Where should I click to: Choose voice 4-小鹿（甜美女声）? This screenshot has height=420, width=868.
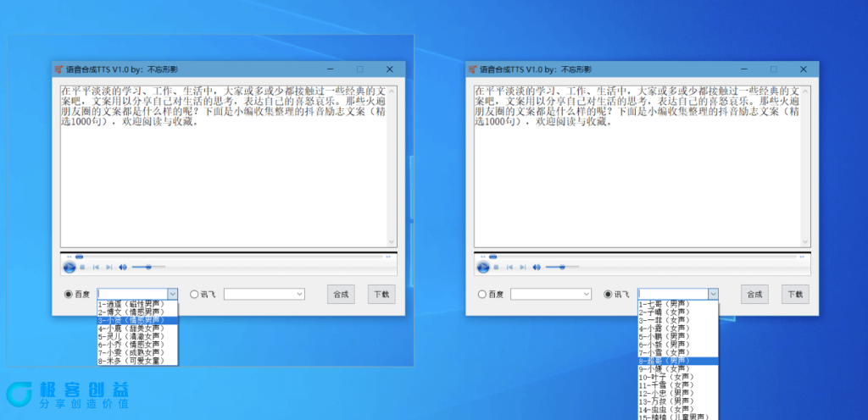[x=137, y=329]
